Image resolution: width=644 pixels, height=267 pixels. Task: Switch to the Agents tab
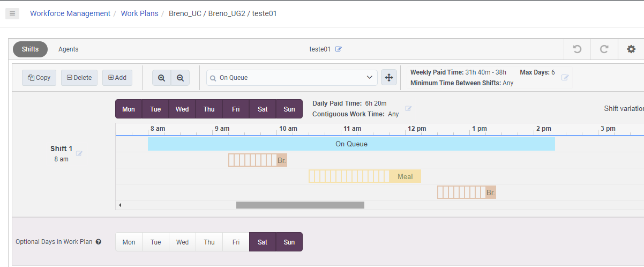pyautogui.click(x=69, y=49)
